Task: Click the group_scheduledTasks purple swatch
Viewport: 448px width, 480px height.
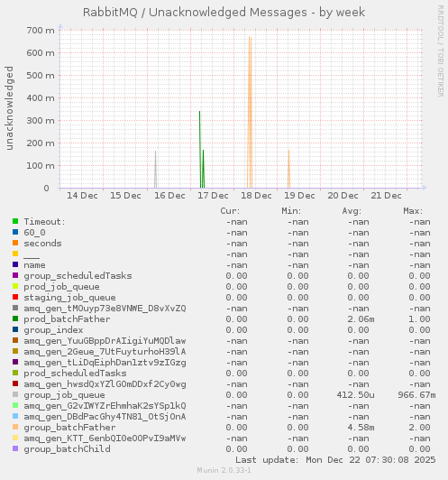Action: 15,275
